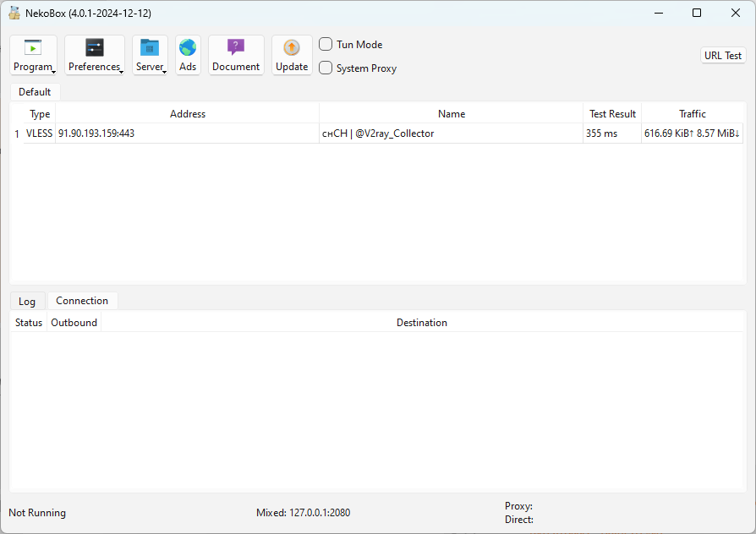The width and height of the screenshot is (756, 534).
Task: Select the 355 ms test result
Action: (x=612, y=133)
